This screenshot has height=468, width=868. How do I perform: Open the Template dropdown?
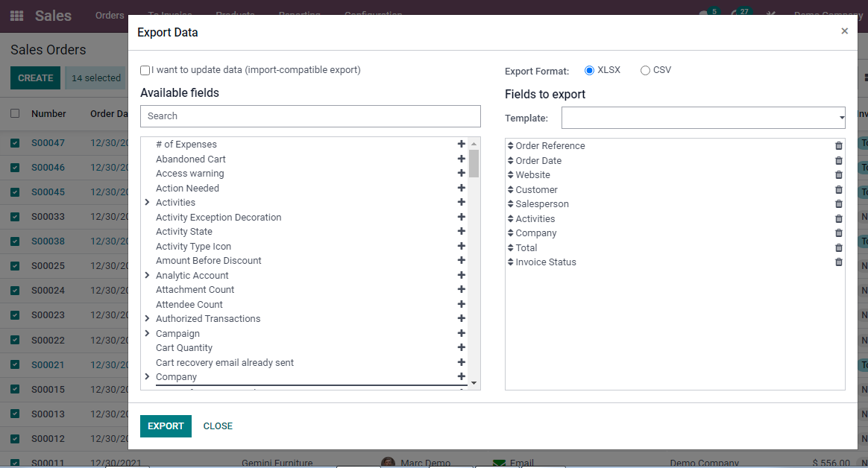pyautogui.click(x=702, y=118)
